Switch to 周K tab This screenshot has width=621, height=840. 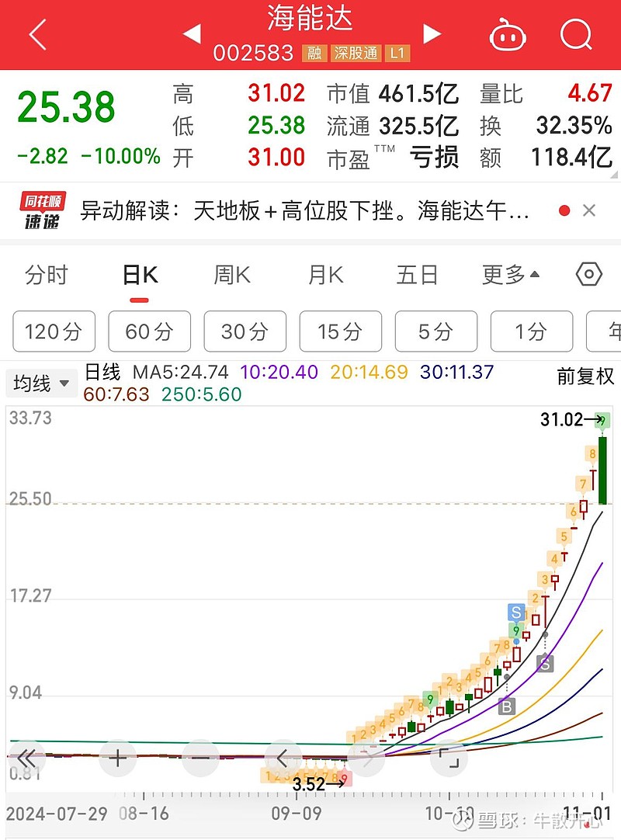pyautogui.click(x=232, y=275)
